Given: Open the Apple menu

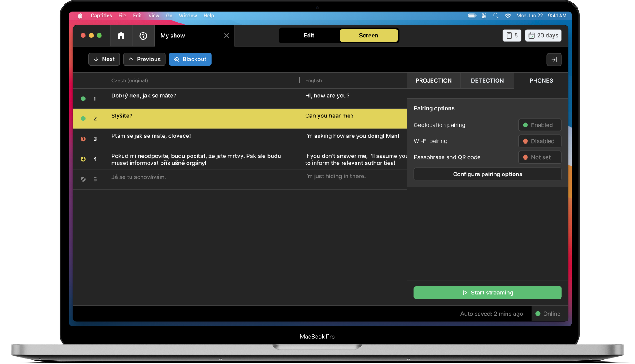Looking at the screenshot, I should 80,16.
